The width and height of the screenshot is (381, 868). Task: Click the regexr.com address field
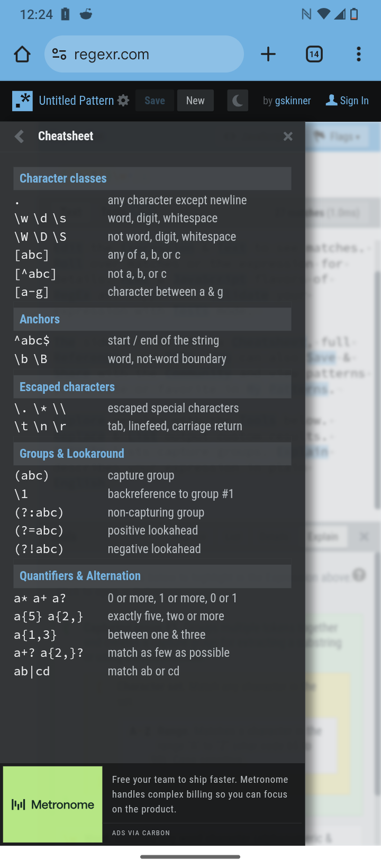point(153,54)
